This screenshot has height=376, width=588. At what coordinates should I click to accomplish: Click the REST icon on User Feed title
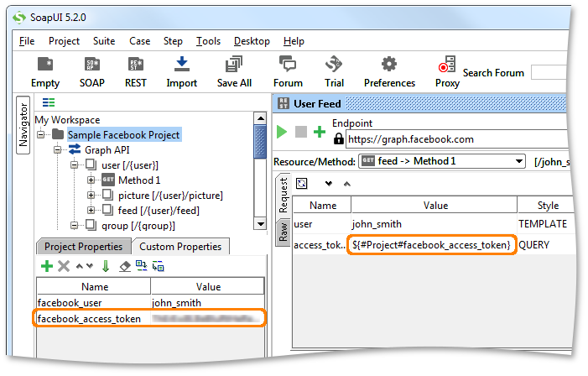284,103
